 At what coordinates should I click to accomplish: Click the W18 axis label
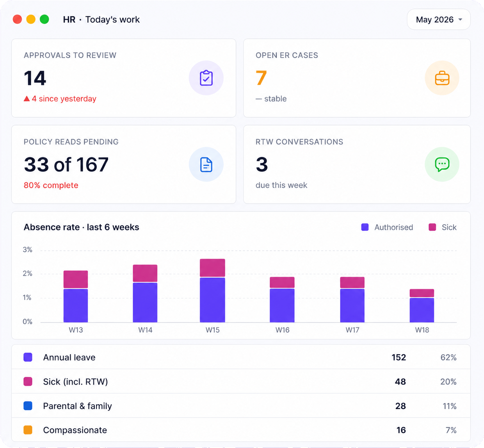click(x=422, y=330)
